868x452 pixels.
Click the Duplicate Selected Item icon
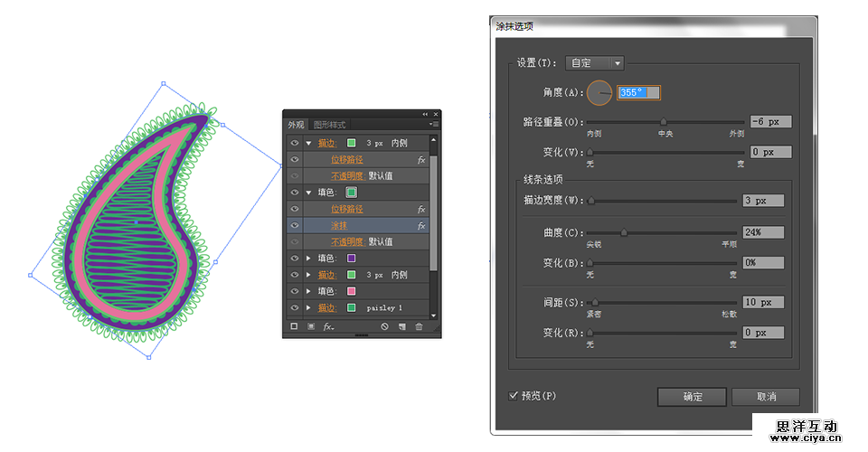[x=401, y=326]
